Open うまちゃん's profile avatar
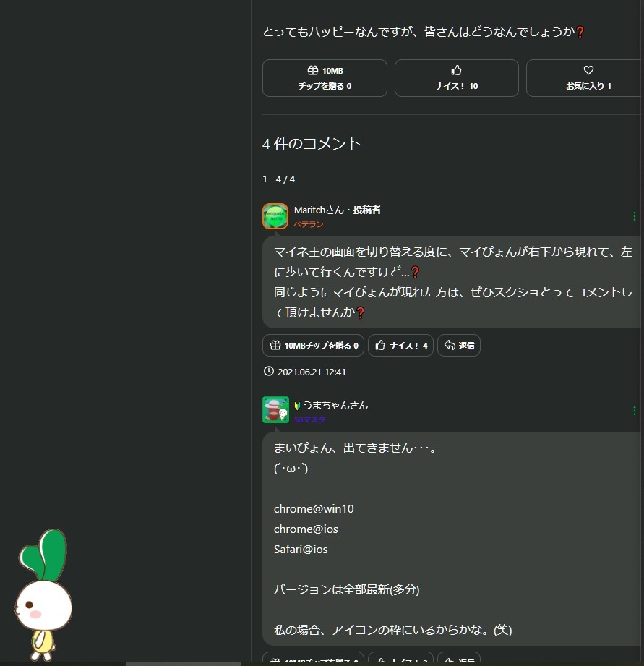The width and height of the screenshot is (644, 666). pos(275,410)
